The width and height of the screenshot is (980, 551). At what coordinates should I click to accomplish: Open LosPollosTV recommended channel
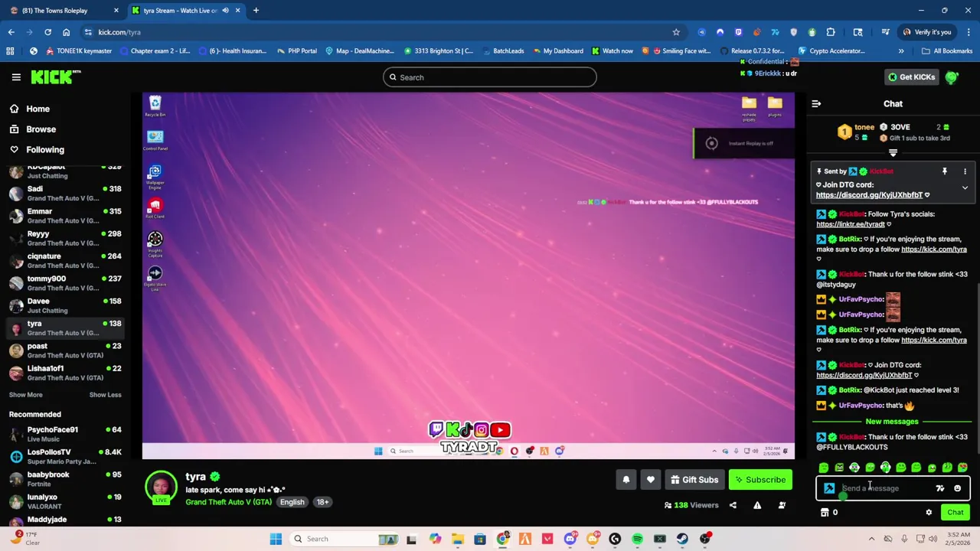(x=66, y=456)
